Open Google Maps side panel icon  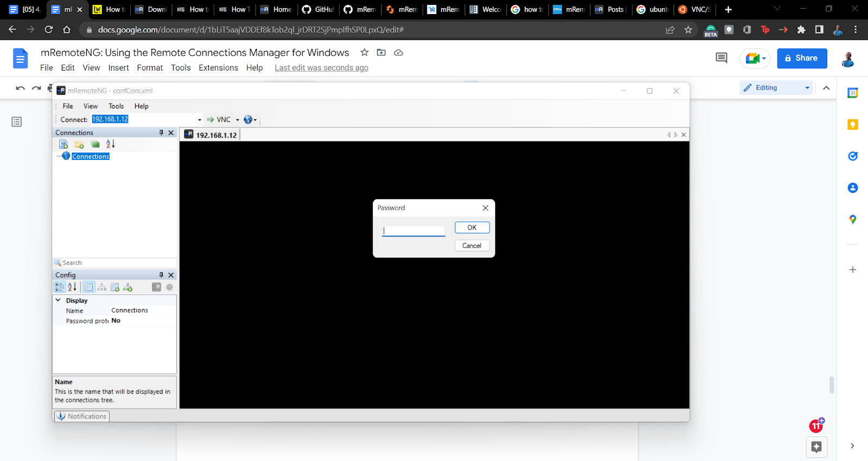tap(852, 220)
